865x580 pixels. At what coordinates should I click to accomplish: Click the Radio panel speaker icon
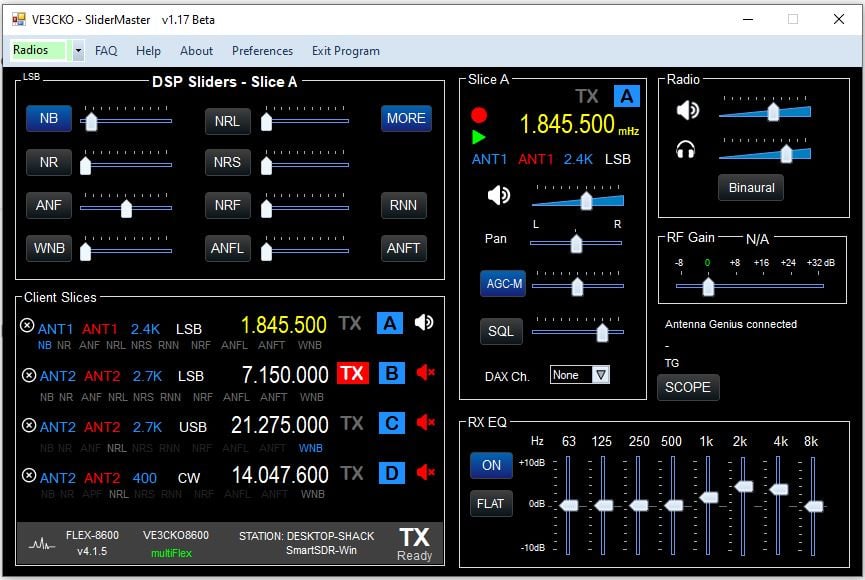point(688,110)
